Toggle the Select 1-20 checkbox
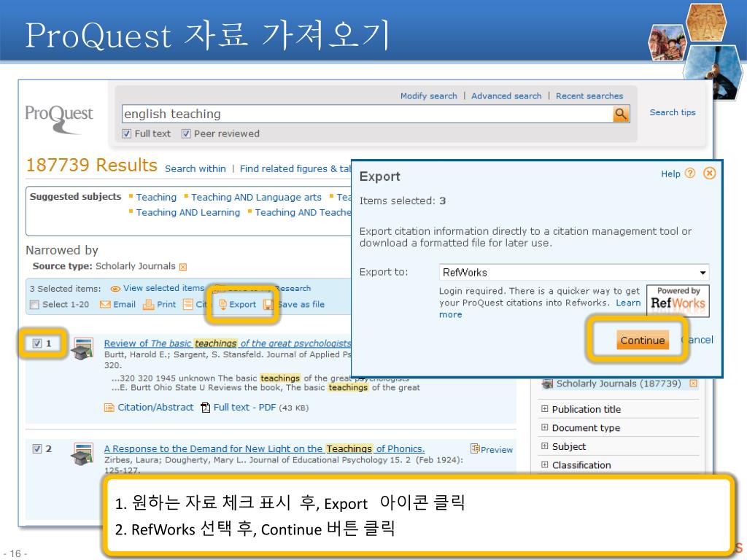The width and height of the screenshot is (747, 560). pos(34,305)
